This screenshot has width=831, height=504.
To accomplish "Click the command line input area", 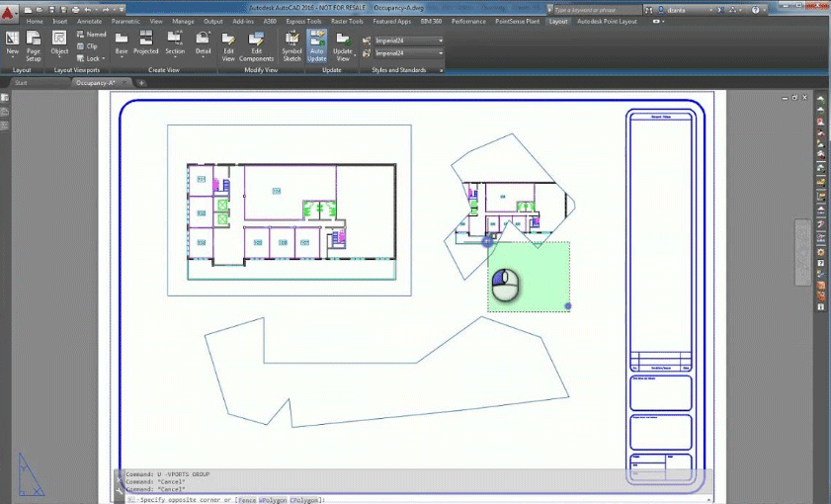I will point(419,500).
